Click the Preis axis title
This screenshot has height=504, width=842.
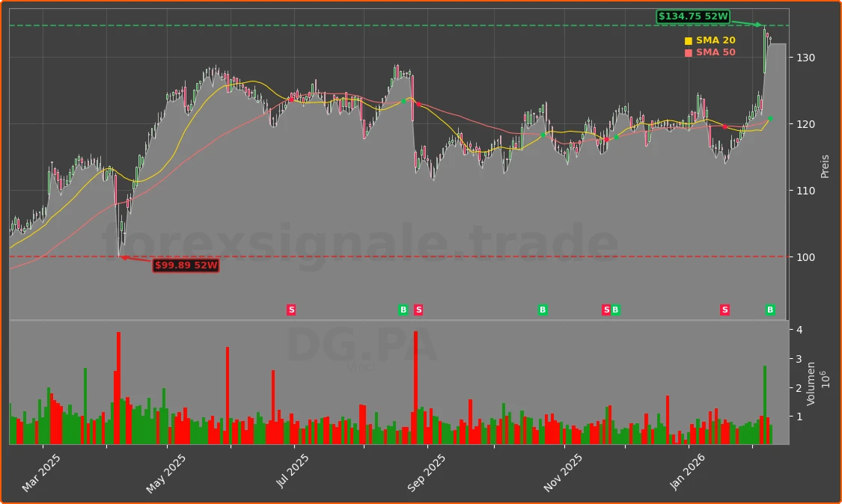(x=826, y=166)
